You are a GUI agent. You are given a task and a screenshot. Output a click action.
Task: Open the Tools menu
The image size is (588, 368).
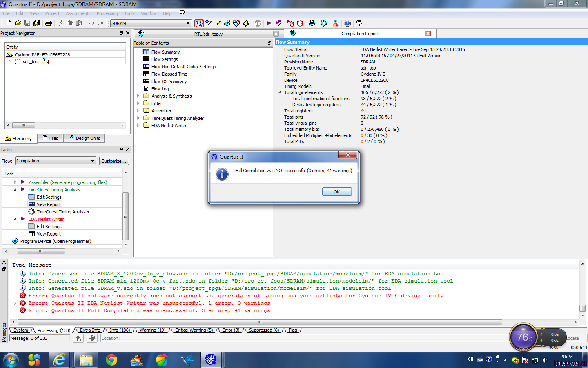(x=129, y=13)
